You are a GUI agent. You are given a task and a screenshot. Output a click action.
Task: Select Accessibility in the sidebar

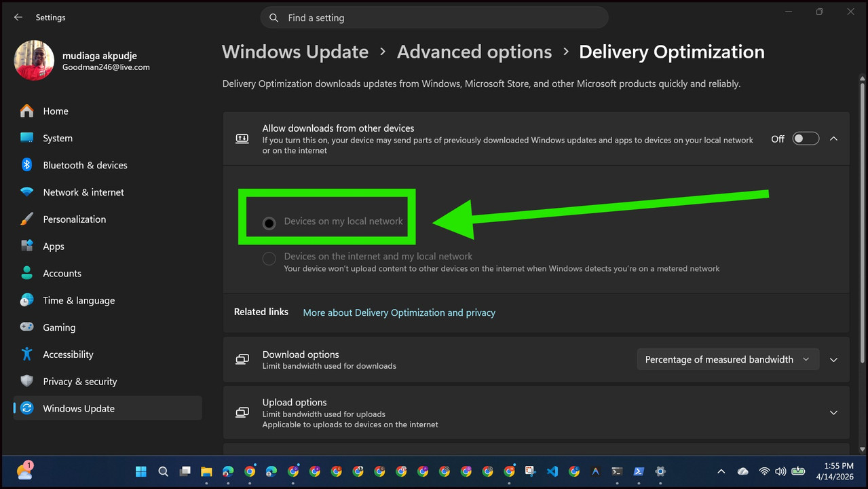point(108,355)
